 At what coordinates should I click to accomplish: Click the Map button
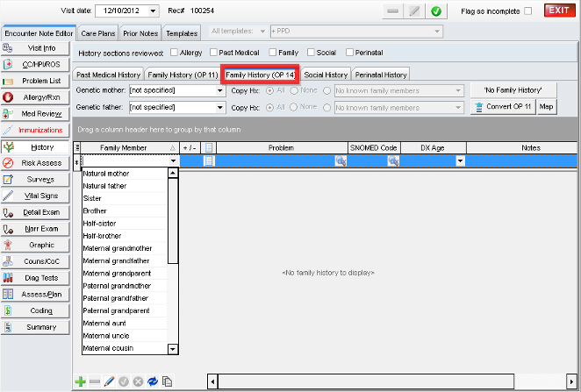pyautogui.click(x=547, y=107)
